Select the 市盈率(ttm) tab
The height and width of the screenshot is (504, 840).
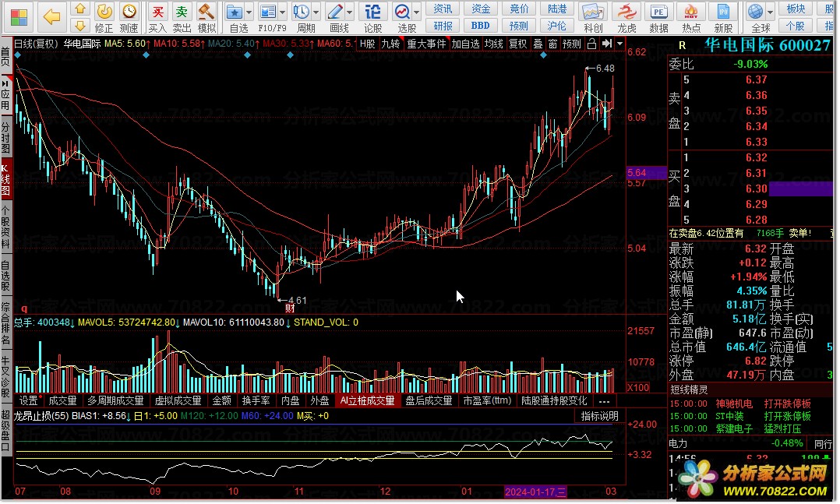(x=487, y=400)
